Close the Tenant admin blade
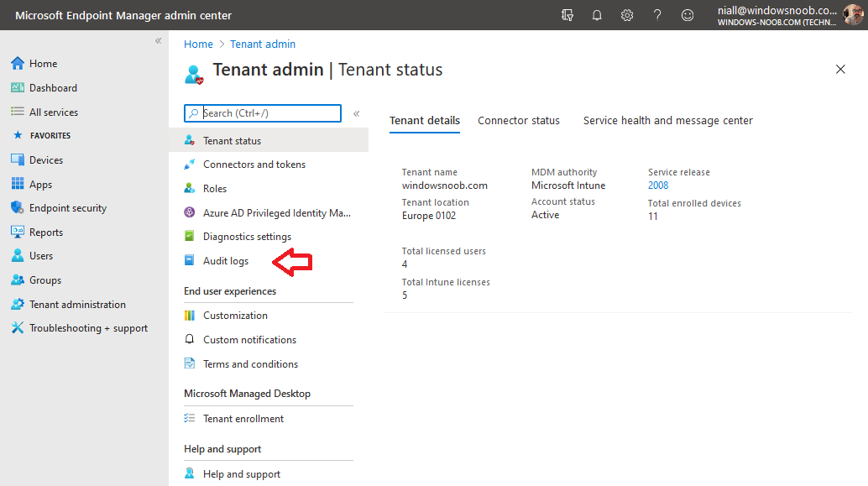Image resolution: width=868 pixels, height=486 pixels. 840,69
